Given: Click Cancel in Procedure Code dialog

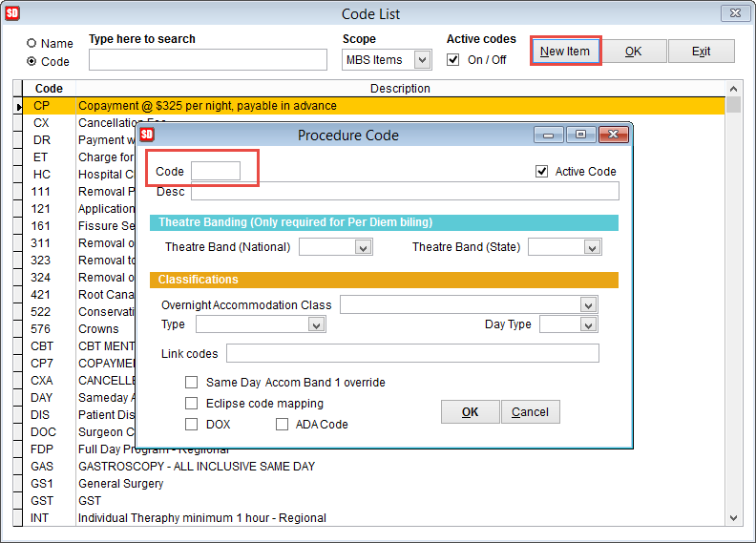Looking at the screenshot, I should coord(531,412).
